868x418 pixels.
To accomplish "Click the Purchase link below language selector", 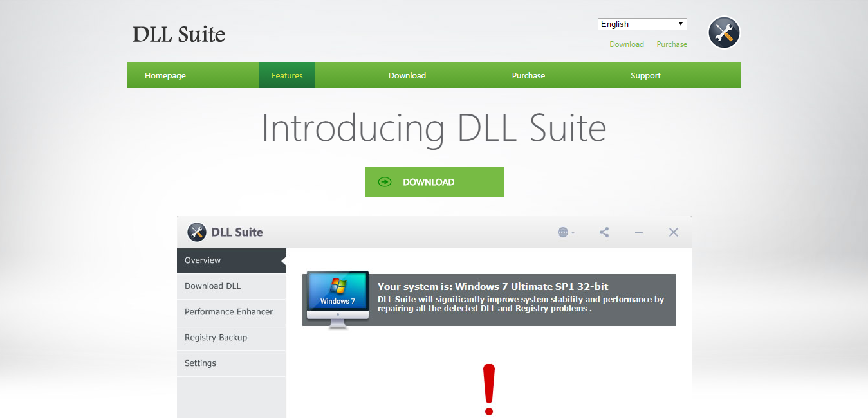I will tap(672, 44).
